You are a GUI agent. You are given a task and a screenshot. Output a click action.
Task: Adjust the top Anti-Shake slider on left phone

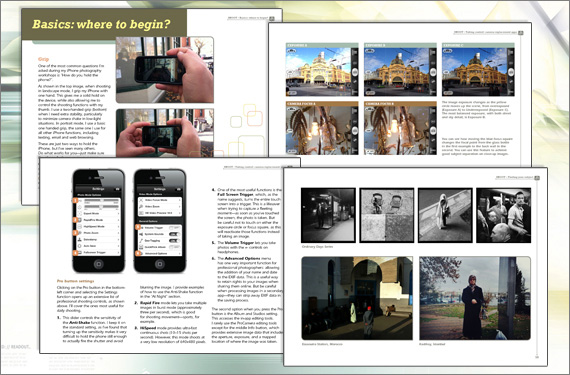101,200
